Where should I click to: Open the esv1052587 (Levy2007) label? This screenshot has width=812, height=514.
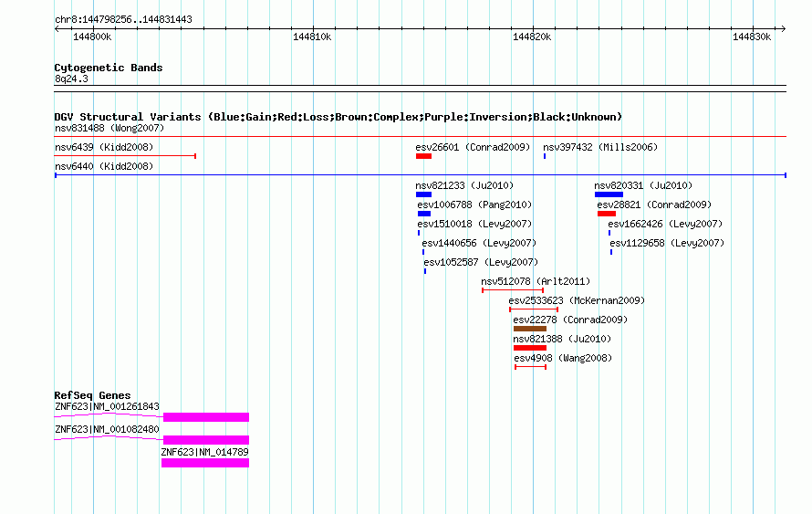coord(481,262)
